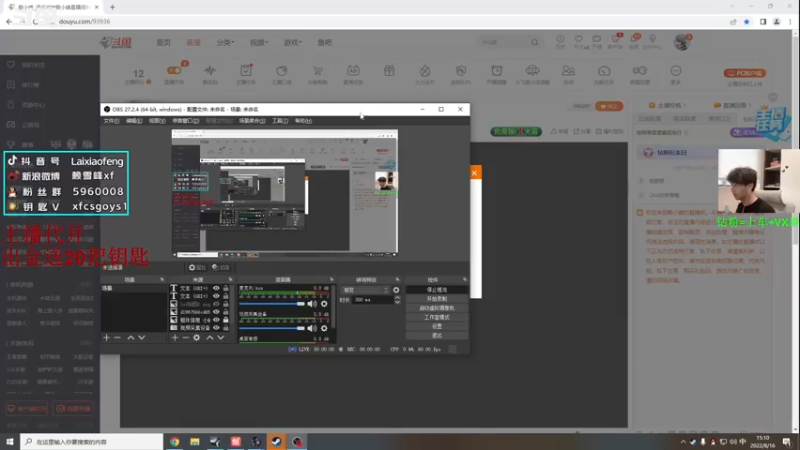This screenshot has width=800, height=450.
Task: Click the 停止推流 button in controls
Action: tap(437, 290)
